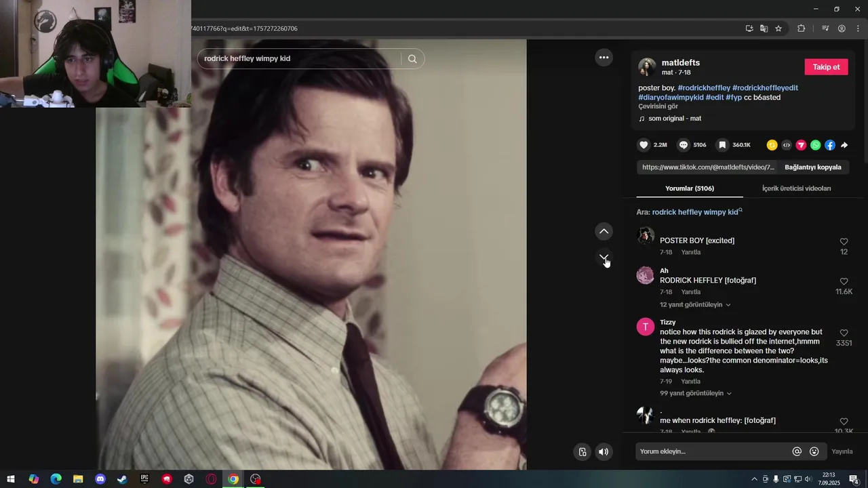This screenshot has width=868, height=488.
Task: Open the #diaryofawimpykid hashtag
Action: click(x=671, y=98)
